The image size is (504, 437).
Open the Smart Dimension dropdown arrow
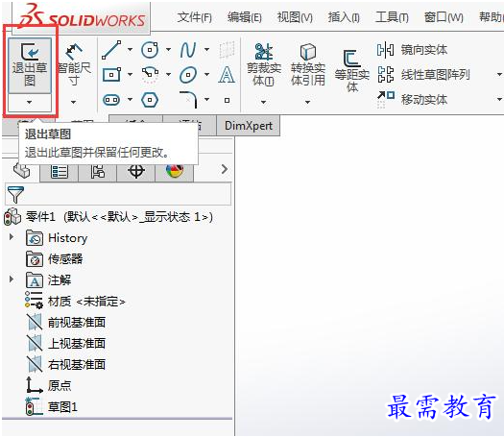pyautogui.click(x=74, y=102)
